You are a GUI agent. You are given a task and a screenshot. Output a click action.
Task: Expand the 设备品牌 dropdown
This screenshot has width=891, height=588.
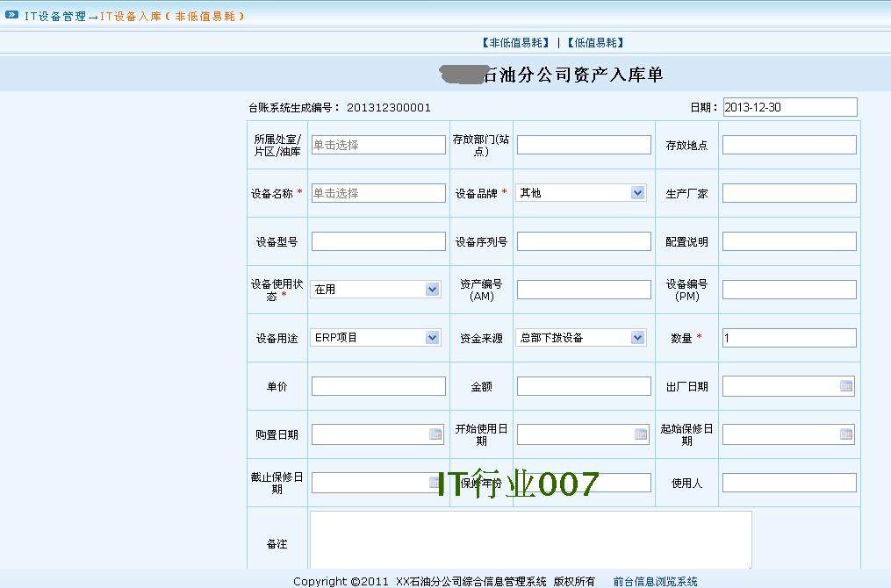point(637,193)
